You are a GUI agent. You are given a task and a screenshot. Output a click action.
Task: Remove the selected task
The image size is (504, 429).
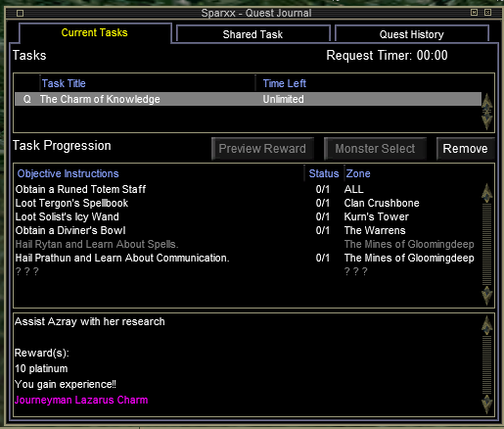(465, 149)
